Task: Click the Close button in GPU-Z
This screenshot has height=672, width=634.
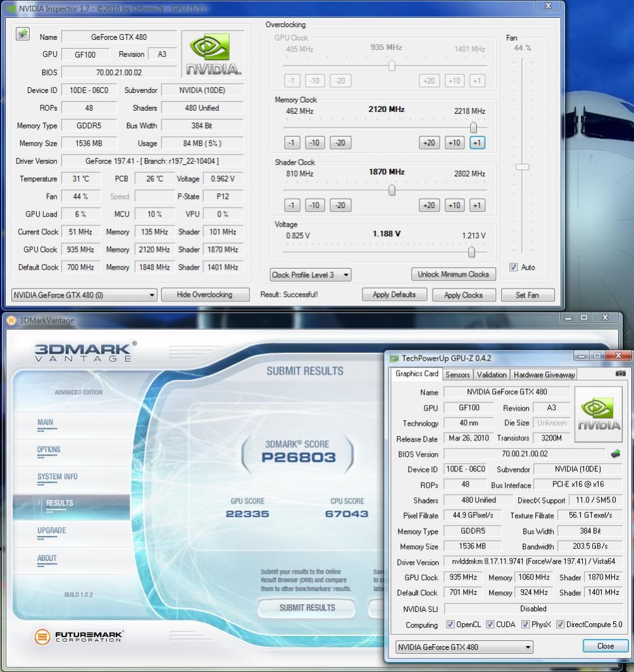Action: 606,646
